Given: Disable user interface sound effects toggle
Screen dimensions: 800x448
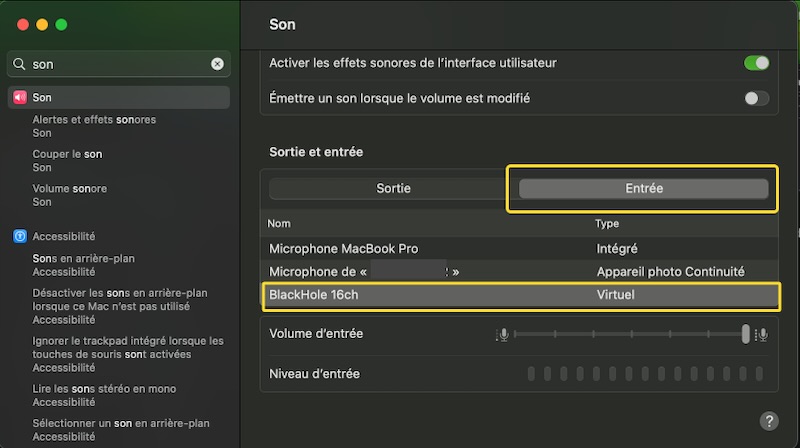Looking at the screenshot, I should point(756,63).
